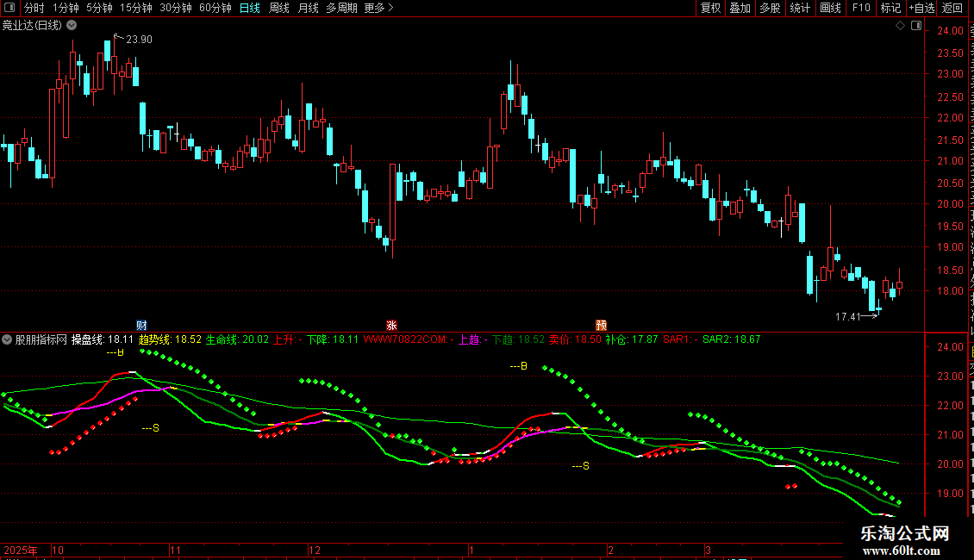Click the diamond icon above price axis
The height and width of the screenshot is (560, 974).
click(x=900, y=26)
